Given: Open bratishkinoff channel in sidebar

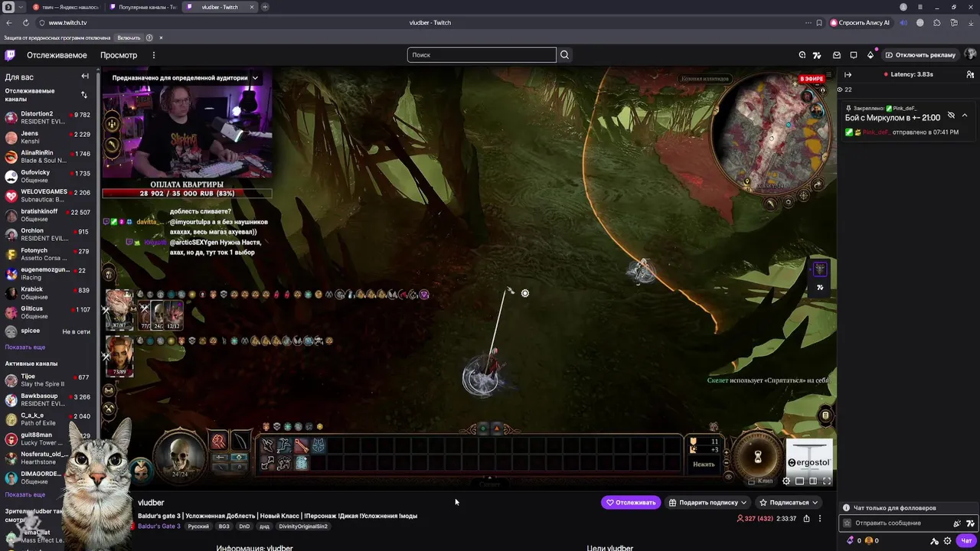Looking at the screenshot, I should pyautogui.click(x=47, y=215).
